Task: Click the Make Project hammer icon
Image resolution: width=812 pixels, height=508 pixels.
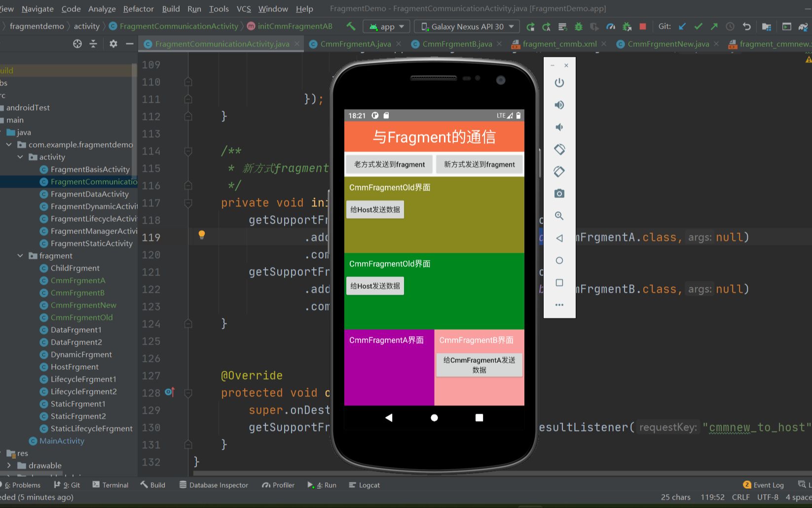Action: click(x=351, y=26)
